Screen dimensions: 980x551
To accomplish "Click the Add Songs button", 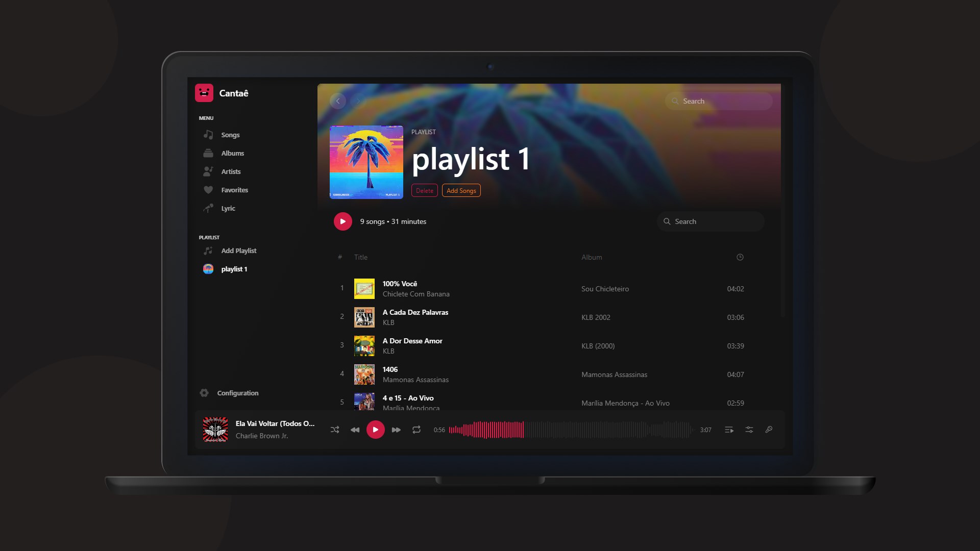I will tap(461, 190).
